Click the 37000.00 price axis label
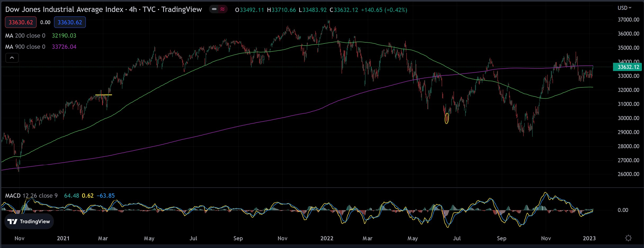Image resolution: width=644 pixels, height=248 pixels. (x=628, y=20)
